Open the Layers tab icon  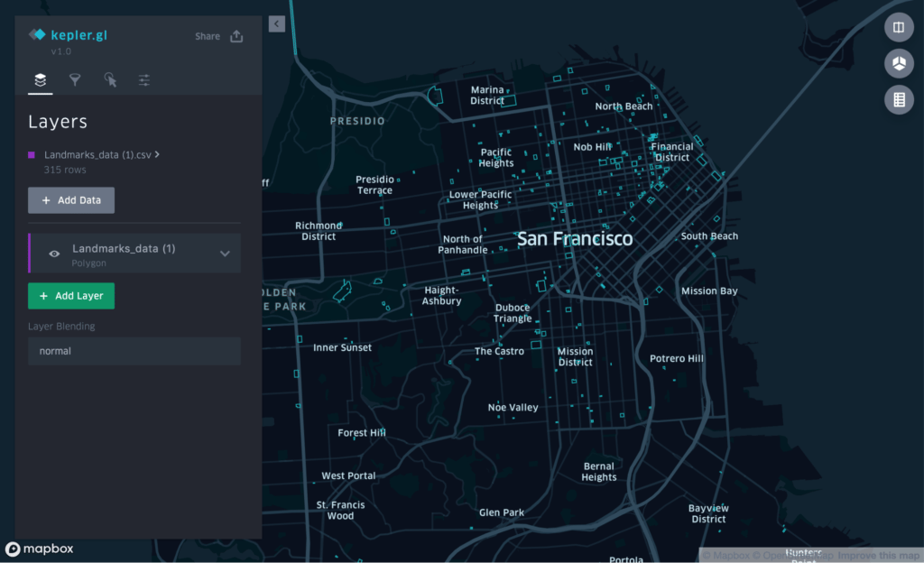40,79
